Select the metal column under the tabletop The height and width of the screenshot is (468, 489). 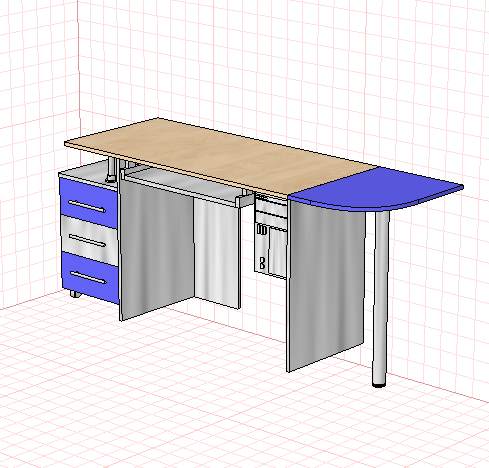[112, 169]
